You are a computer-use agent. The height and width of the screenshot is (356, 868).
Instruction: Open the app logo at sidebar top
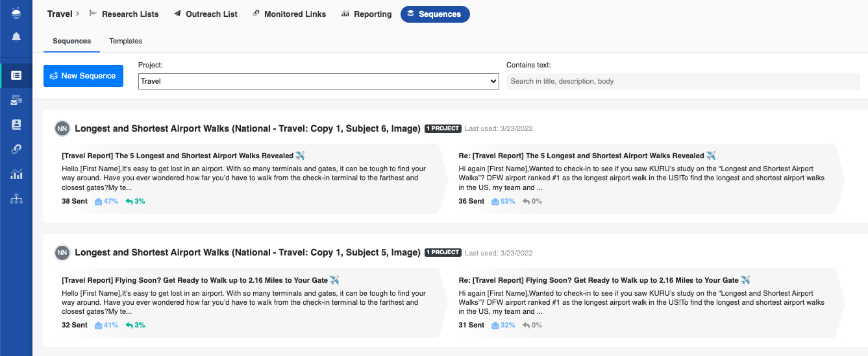coord(16,12)
